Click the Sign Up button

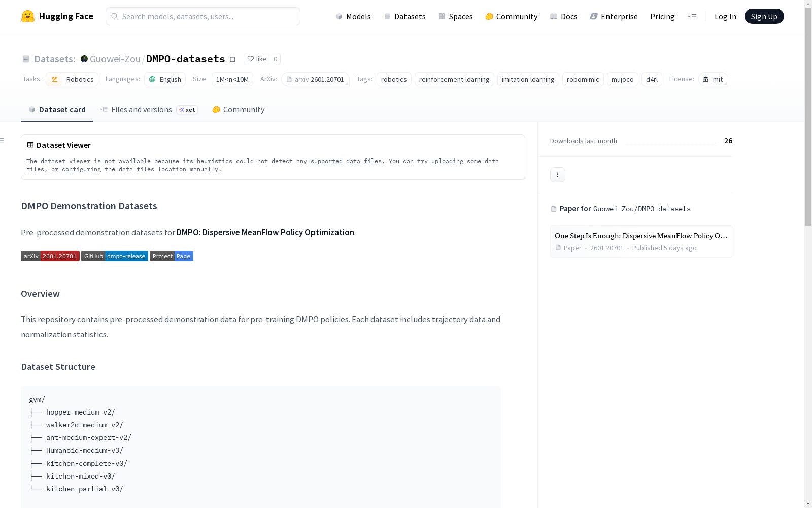(x=764, y=16)
